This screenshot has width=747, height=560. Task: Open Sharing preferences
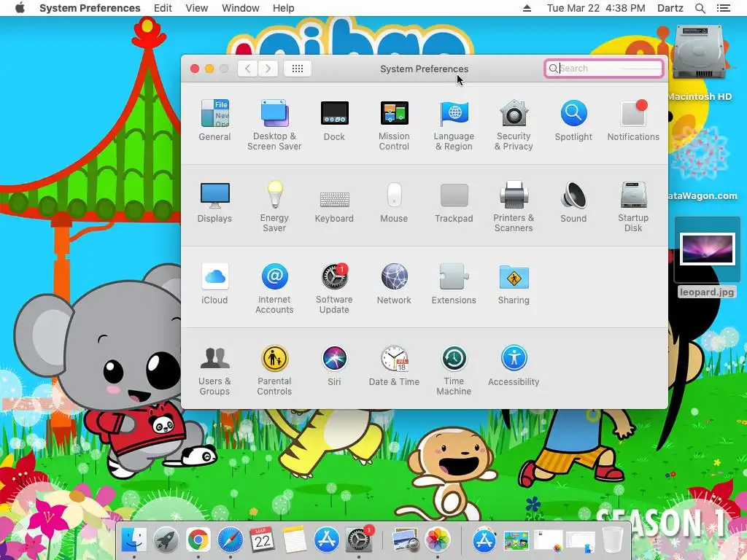coord(514,284)
